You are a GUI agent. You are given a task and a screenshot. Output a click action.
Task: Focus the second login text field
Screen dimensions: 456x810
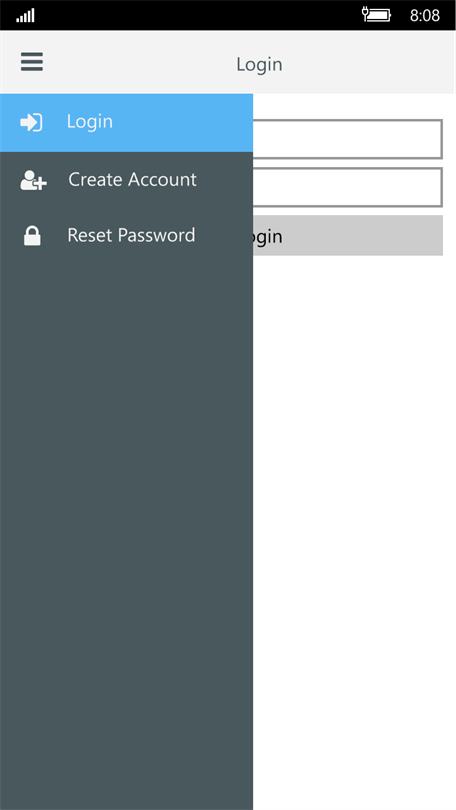point(348,187)
